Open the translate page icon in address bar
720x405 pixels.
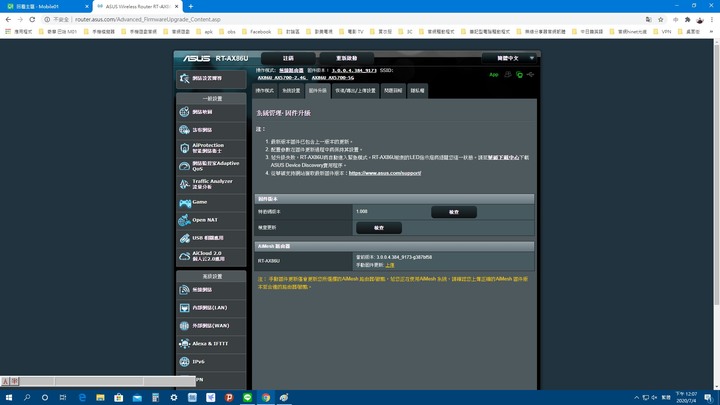(x=648, y=19)
